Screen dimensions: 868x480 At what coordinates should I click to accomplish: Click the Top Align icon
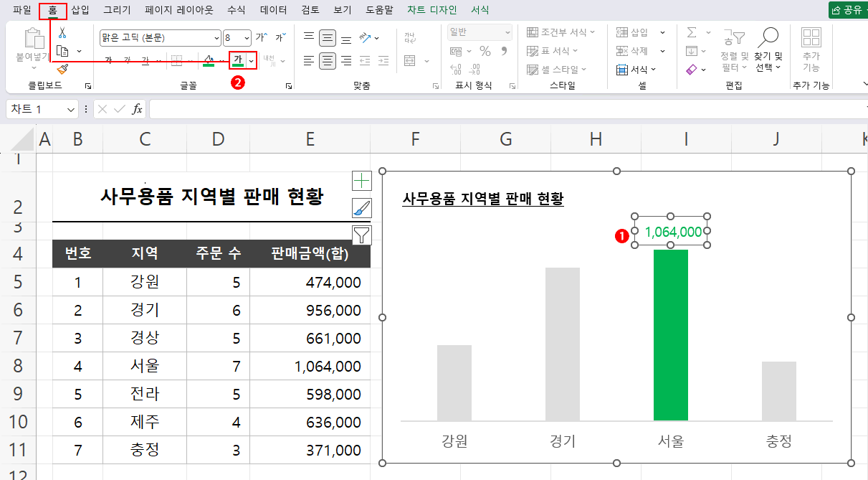pyautogui.click(x=309, y=38)
